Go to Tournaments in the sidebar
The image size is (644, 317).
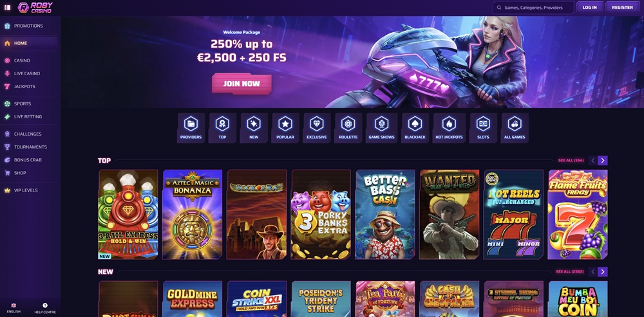coord(29,147)
